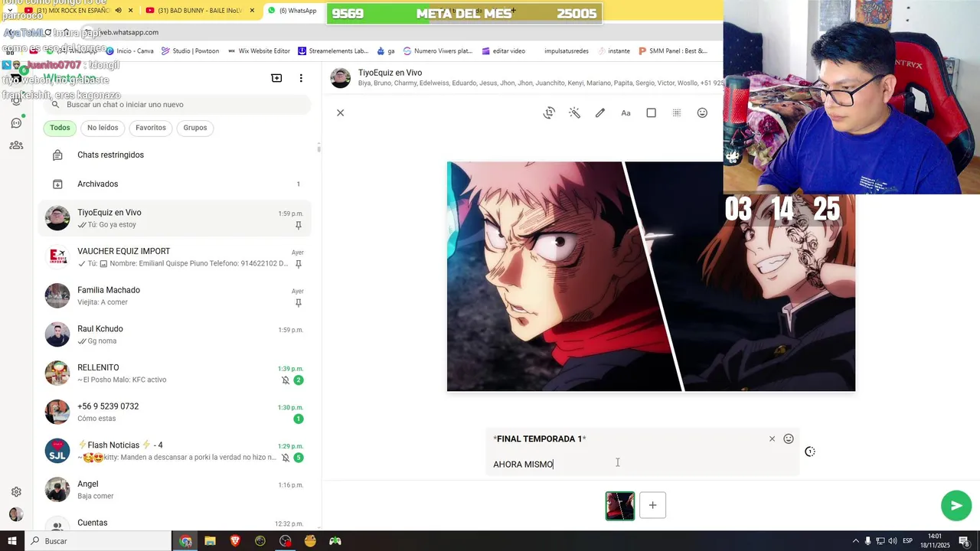Click the rotate/crop image tool
980x551 pixels.
click(549, 112)
